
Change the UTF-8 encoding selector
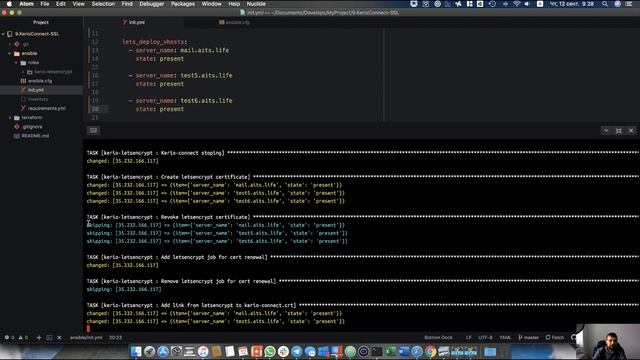tap(485, 338)
